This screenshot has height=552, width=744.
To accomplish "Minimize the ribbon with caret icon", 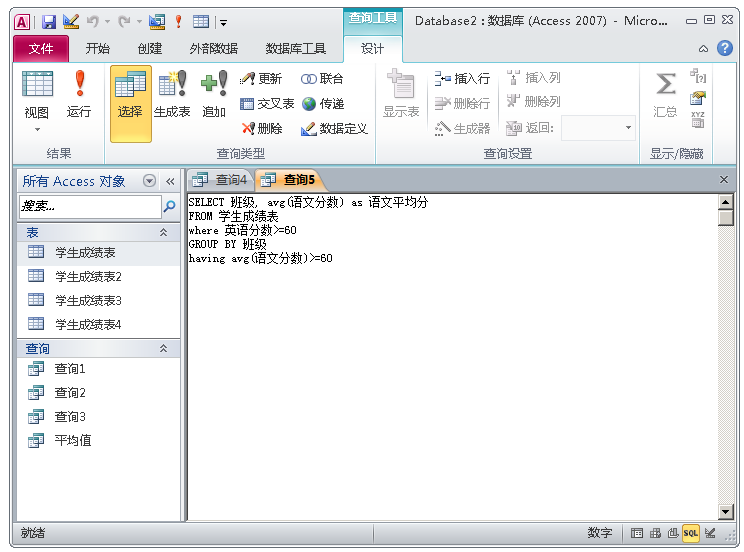I will pyautogui.click(x=704, y=48).
